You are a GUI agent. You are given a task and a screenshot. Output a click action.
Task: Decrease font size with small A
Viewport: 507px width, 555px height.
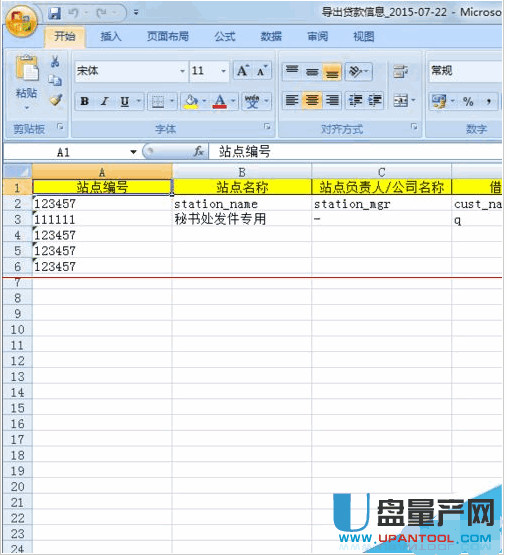click(262, 71)
